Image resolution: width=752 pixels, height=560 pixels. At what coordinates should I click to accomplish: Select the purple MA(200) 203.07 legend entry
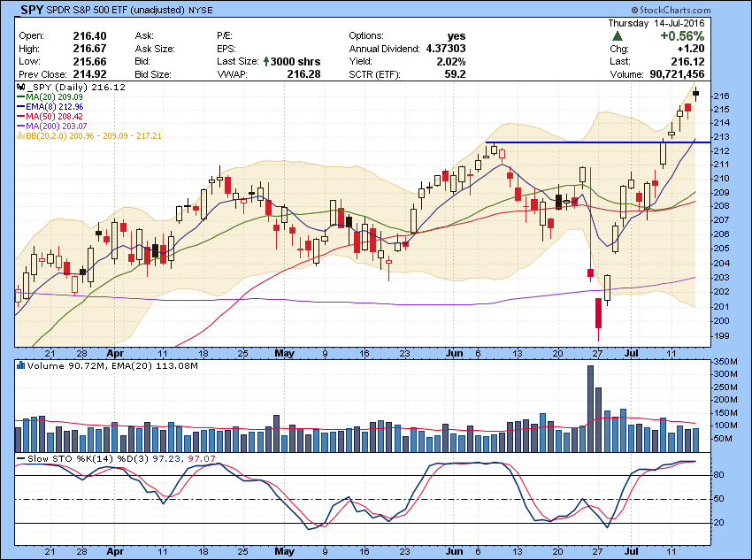point(52,127)
